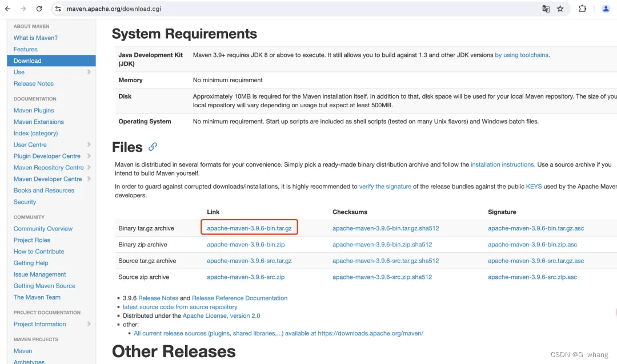Download apache-maven-3.9.6-bin.tar.gz
The width and height of the screenshot is (617, 364).
point(249,228)
